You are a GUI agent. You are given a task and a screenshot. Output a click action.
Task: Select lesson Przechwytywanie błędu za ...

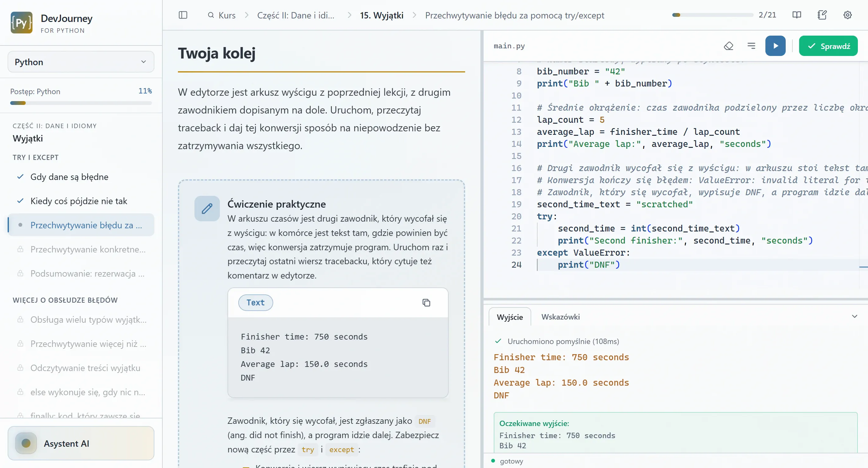81,225
